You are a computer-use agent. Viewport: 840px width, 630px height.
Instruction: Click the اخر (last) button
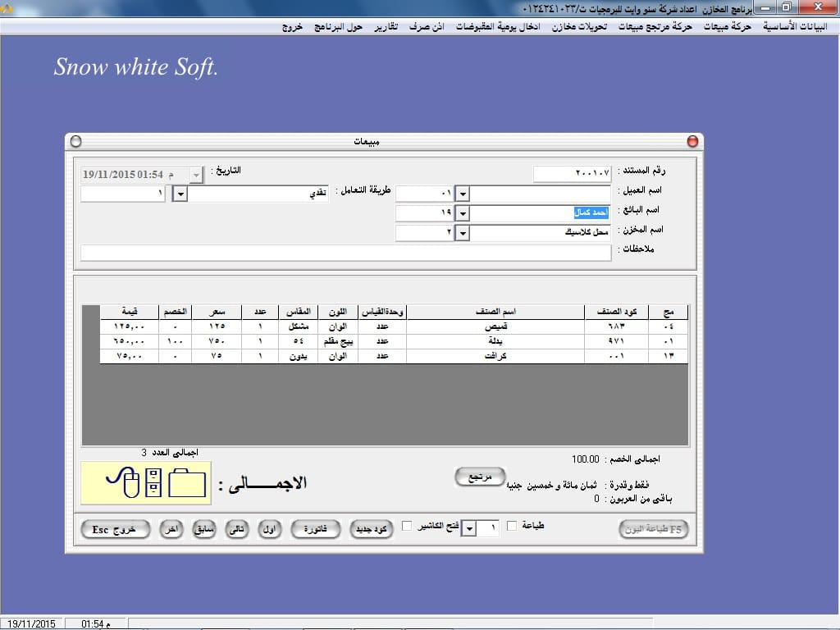tap(171, 529)
